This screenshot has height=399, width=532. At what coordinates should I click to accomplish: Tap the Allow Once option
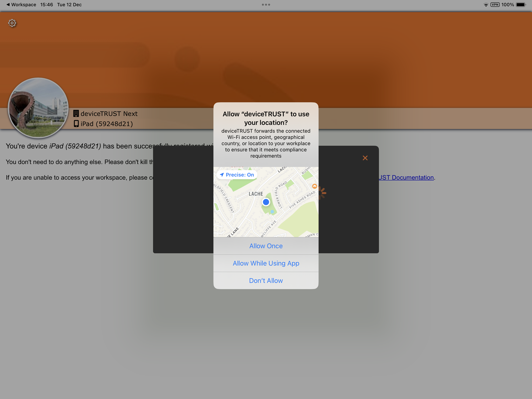[x=266, y=246]
